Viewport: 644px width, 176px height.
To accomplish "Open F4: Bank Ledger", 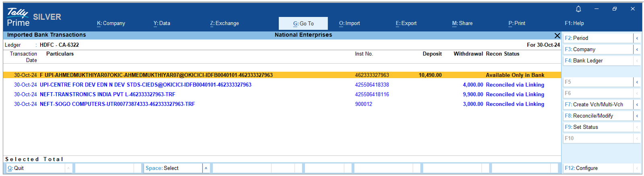I will coord(598,60).
